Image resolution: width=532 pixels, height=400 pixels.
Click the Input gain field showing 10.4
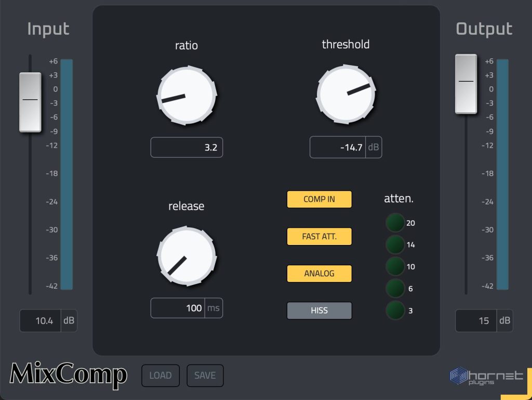click(x=41, y=321)
